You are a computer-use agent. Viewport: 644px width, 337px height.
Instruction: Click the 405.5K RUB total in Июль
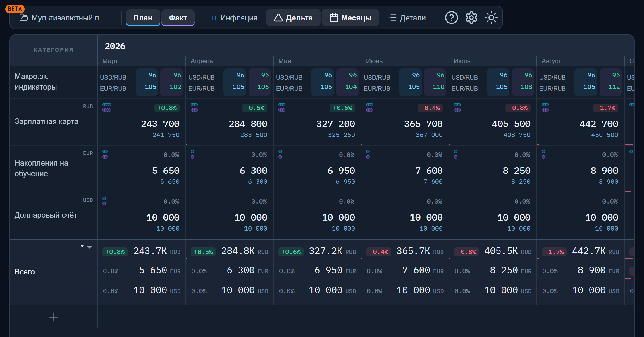(508, 251)
